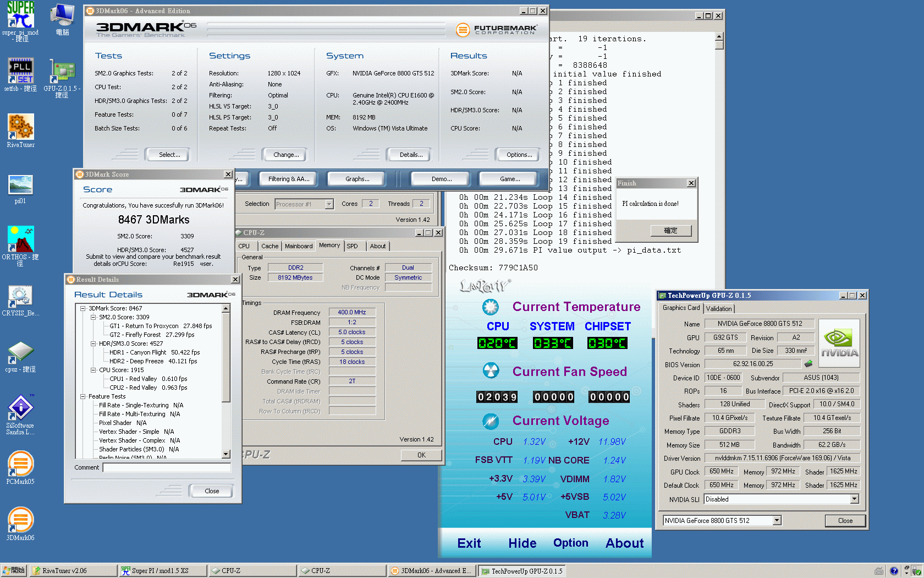This screenshot has width=924, height=578.
Task: Open the super_pi_mod desktop shortcut
Action: point(20,21)
